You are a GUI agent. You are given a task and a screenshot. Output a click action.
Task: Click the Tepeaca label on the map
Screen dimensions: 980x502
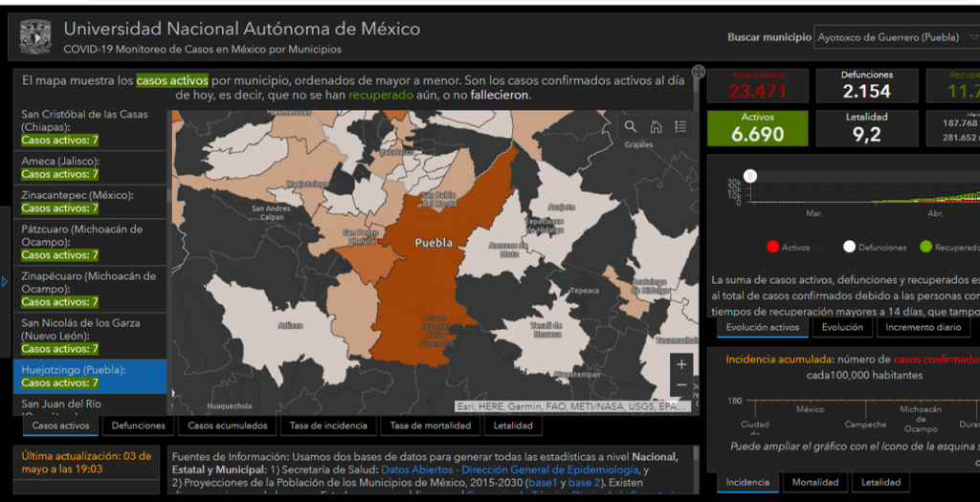585,291
